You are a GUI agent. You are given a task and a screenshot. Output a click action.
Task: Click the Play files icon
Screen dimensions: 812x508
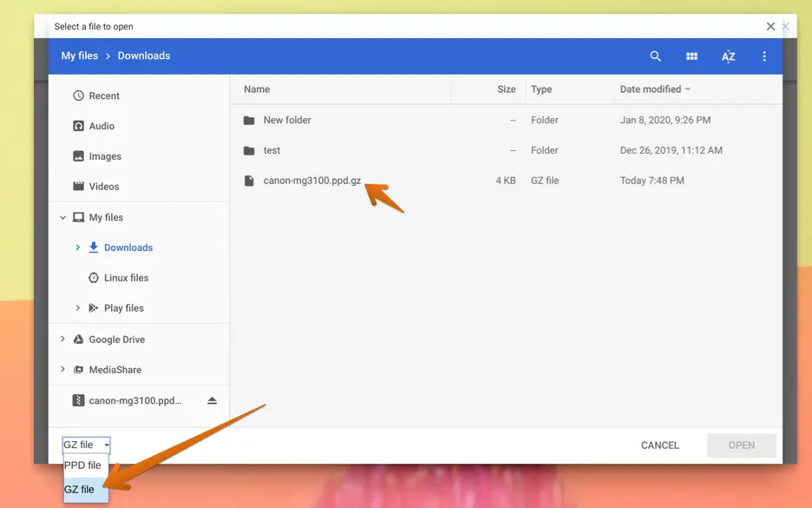[x=93, y=308]
